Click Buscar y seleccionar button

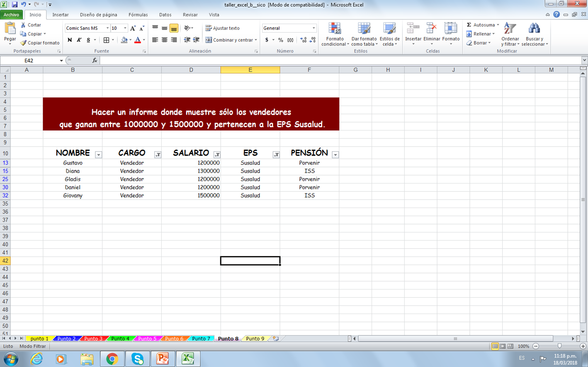[x=535, y=34]
